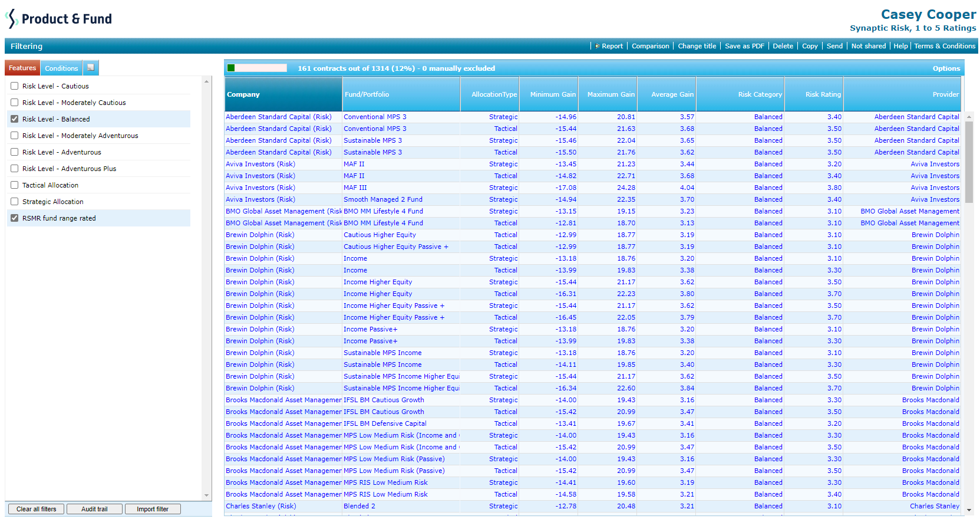Click Maximum Gain value 24.28
Screen dimensions: 980x519
coord(626,188)
